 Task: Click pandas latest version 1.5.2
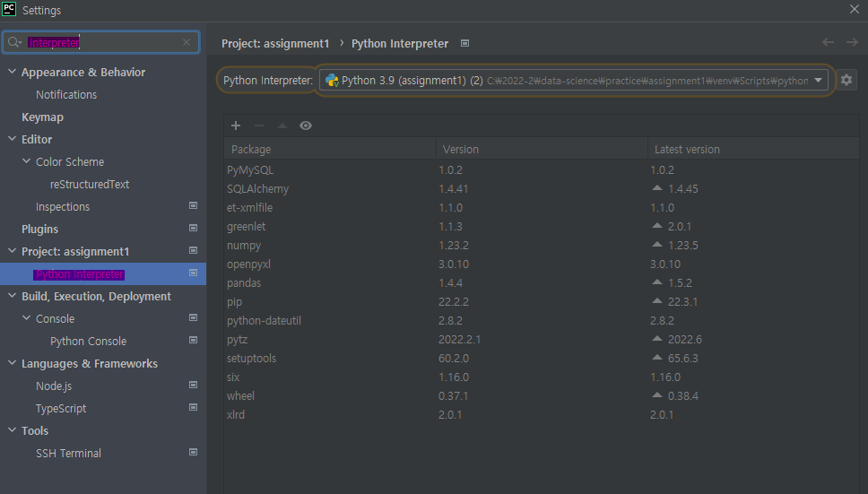(680, 282)
